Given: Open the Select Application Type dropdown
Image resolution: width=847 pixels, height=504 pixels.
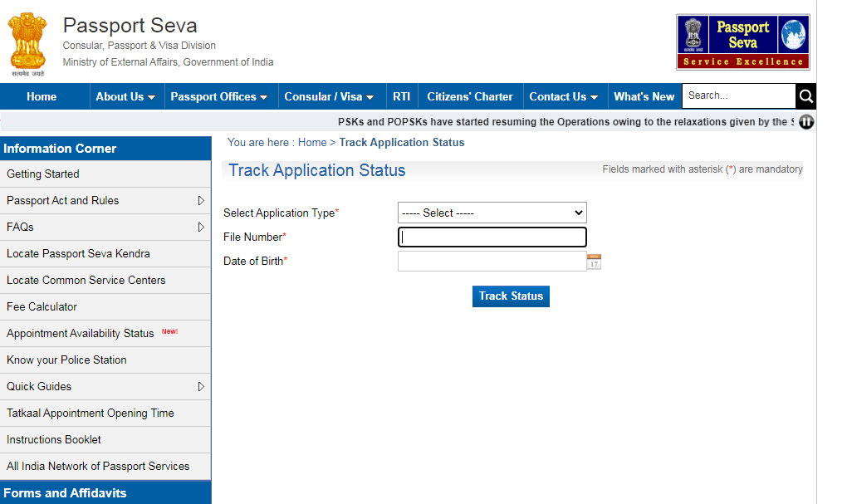Looking at the screenshot, I should 492,213.
